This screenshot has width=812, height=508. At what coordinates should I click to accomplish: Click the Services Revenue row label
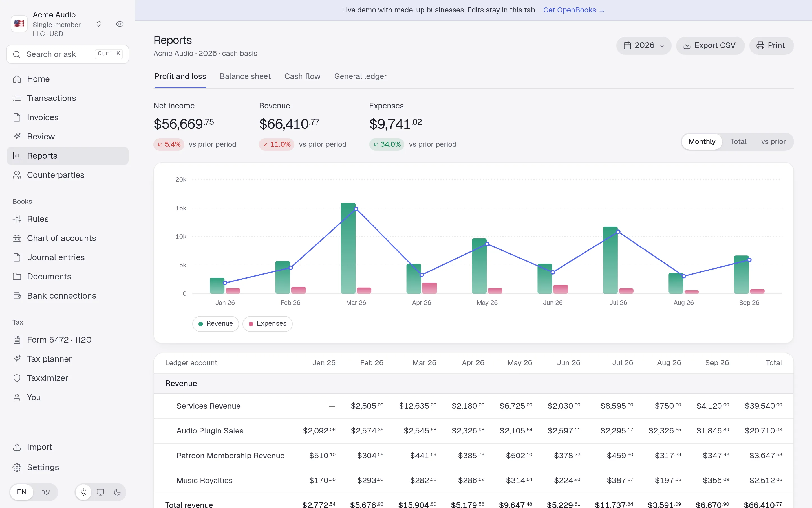coord(208,406)
